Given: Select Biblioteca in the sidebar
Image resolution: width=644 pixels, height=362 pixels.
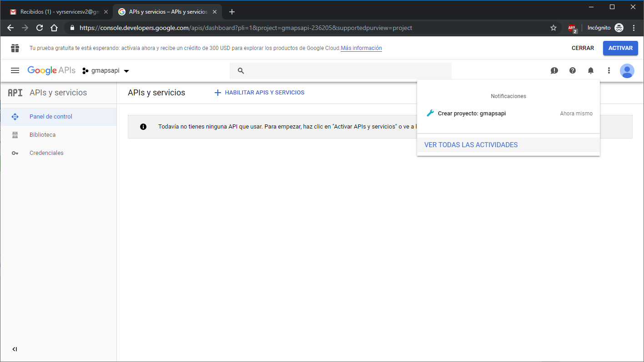Looking at the screenshot, I should (x=42, y=135).
